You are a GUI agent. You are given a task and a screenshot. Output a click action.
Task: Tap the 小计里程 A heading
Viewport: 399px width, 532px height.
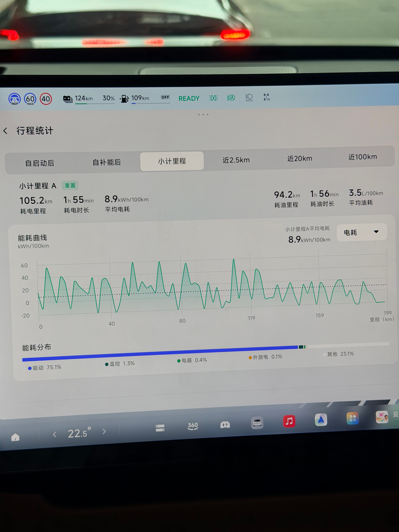pos(38,186)
